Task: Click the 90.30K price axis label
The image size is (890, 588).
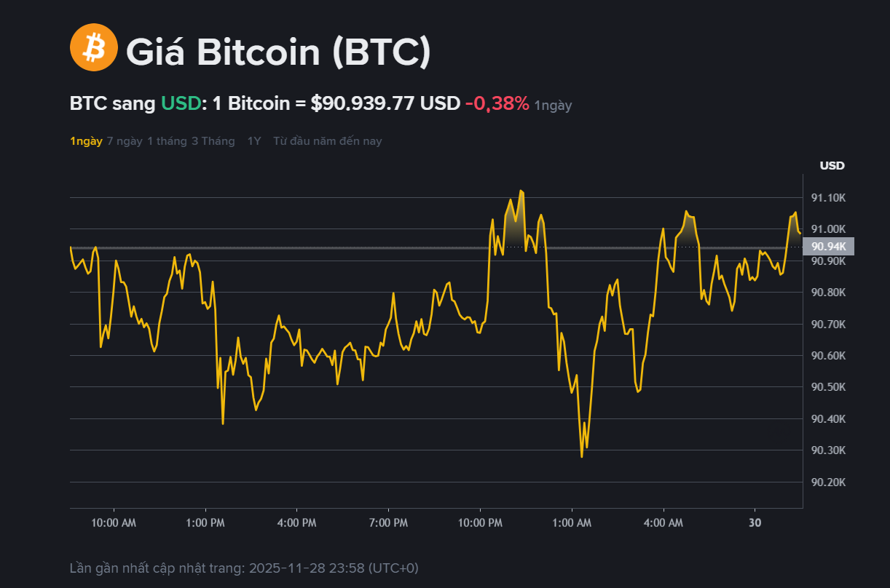Action: pos(828,450)
